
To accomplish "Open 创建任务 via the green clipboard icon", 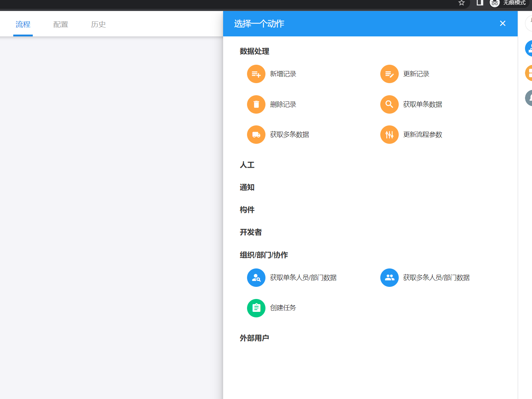I will 256,308.
